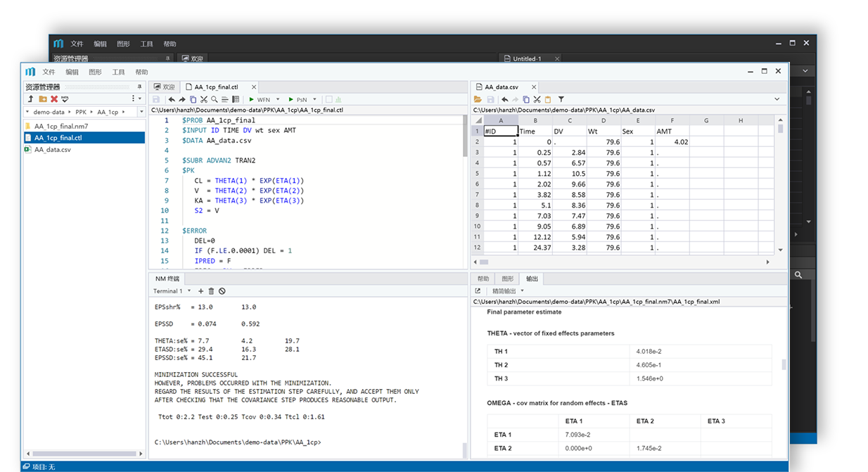Screen dimensions: 868x472
Task: Open the 帮助 menu in the front window
Action: [x=141, y=72]
